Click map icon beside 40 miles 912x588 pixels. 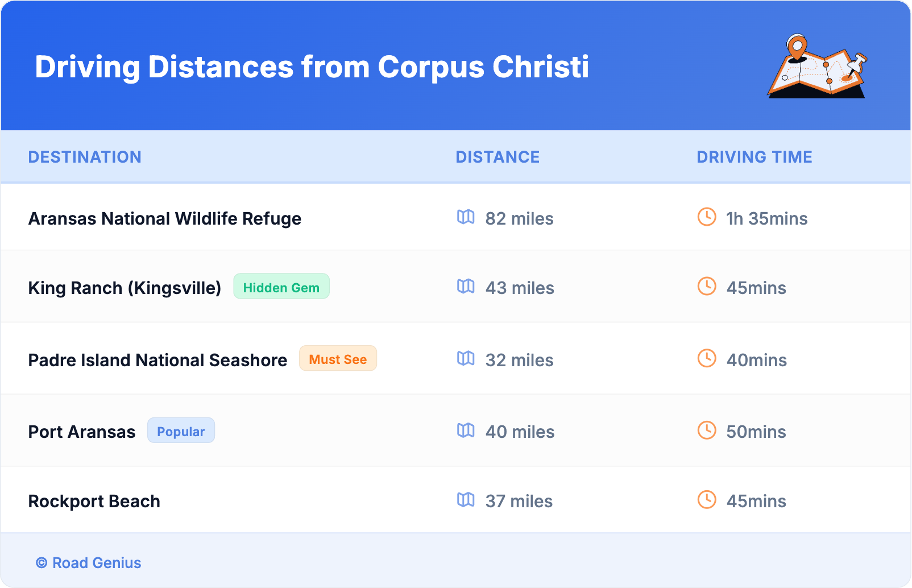tap(466, 430)
